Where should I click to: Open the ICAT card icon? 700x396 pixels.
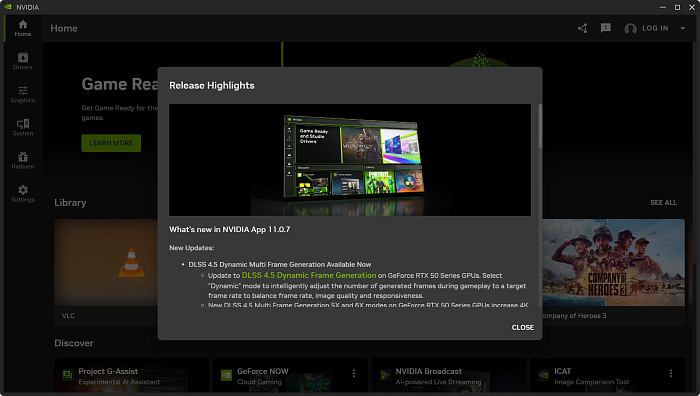click(x=543, y=375)
